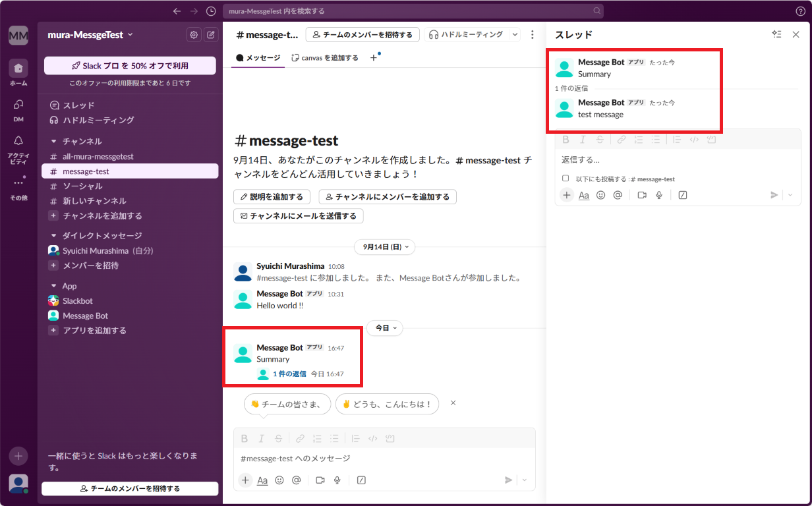Click the channel message input field
The height and width of the screenshot is (506, 812).
(384, 458)
